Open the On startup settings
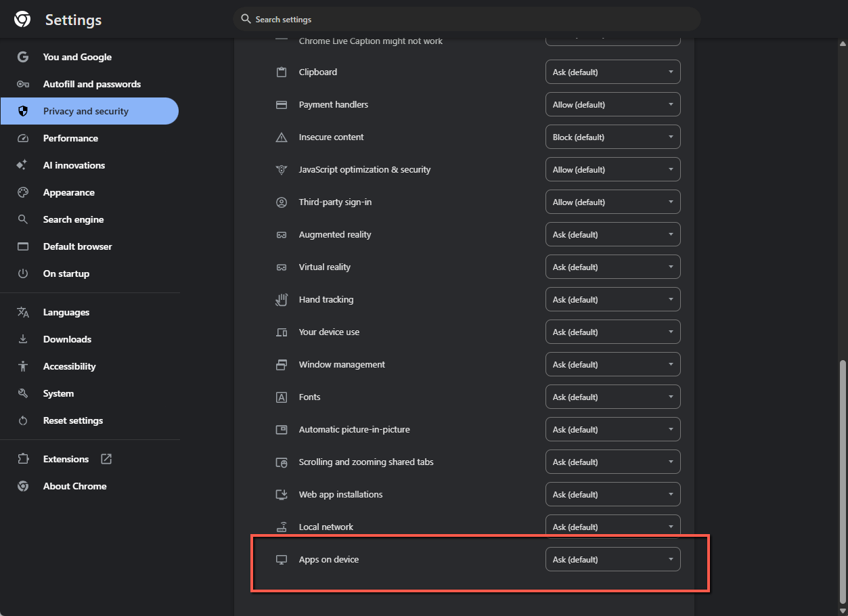 [89, 273]
